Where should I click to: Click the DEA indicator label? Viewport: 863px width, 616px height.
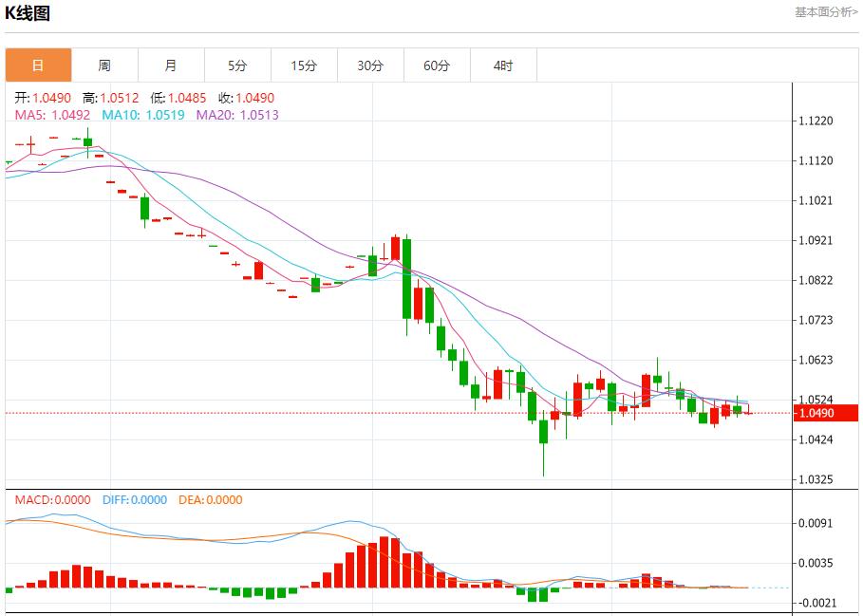[x=209, y=500]
